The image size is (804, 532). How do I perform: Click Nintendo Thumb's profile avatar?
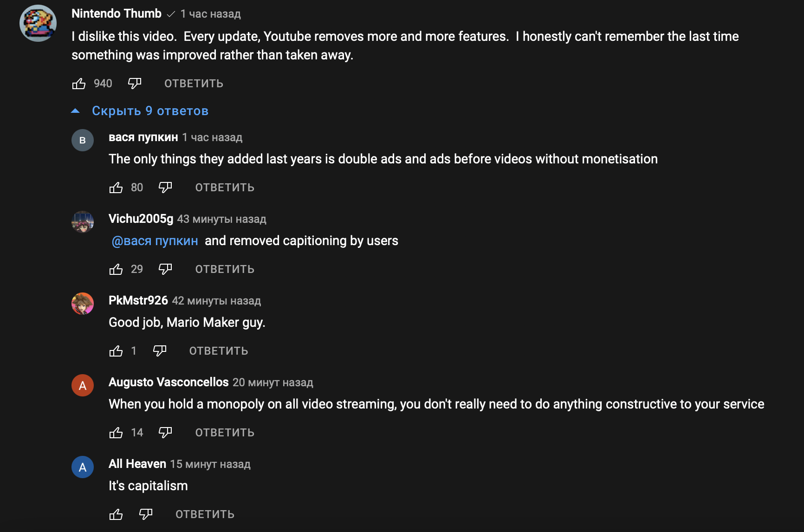[38, 23]
